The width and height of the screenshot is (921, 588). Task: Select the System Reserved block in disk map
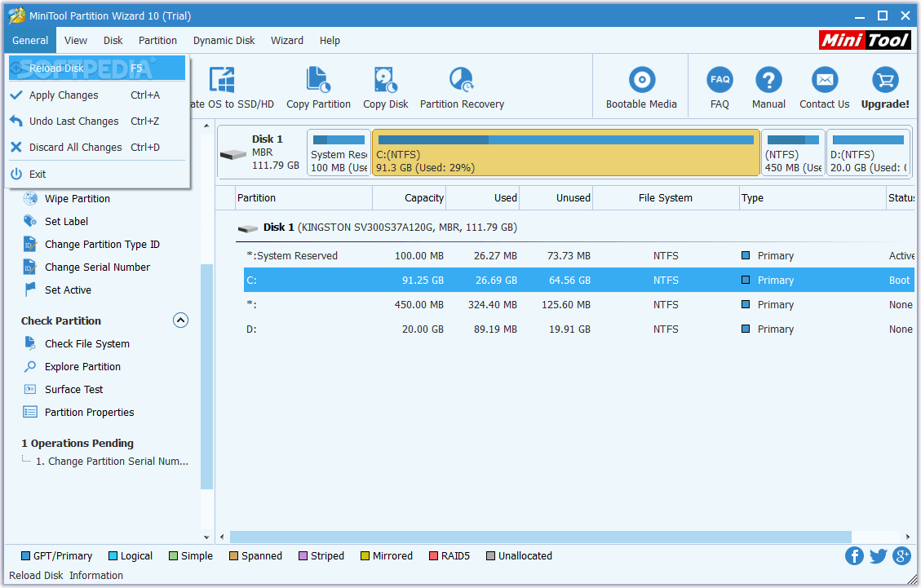click(339, 153)
